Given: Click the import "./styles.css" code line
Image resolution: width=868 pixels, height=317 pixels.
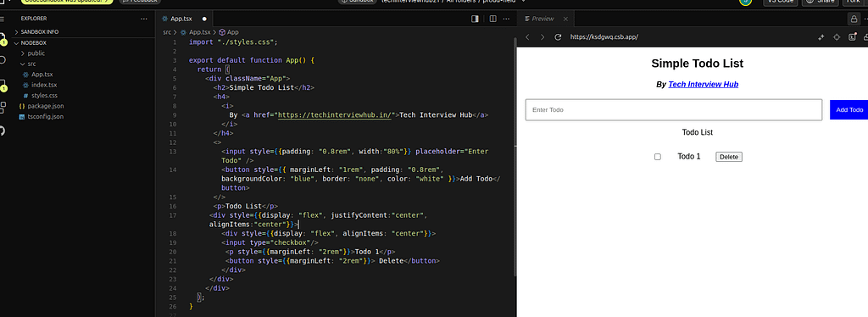Looking at the screenshot, I should (233, 42).
